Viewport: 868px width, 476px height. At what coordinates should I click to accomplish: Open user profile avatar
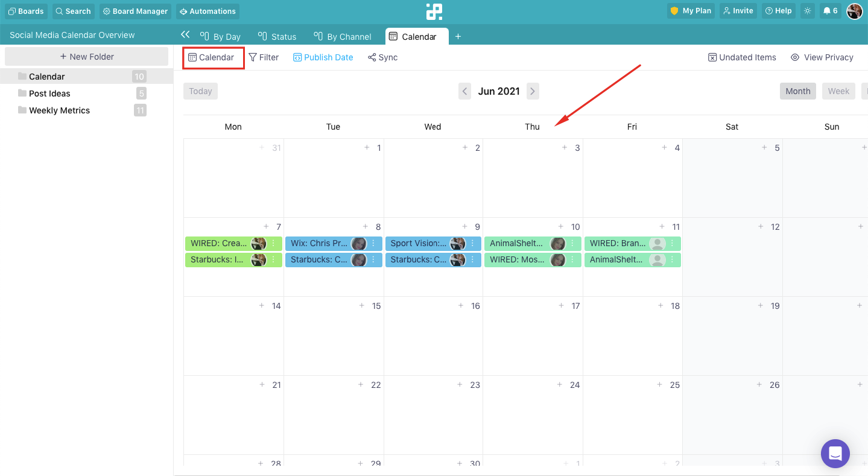pyautogui.click(x=854, y=11)
